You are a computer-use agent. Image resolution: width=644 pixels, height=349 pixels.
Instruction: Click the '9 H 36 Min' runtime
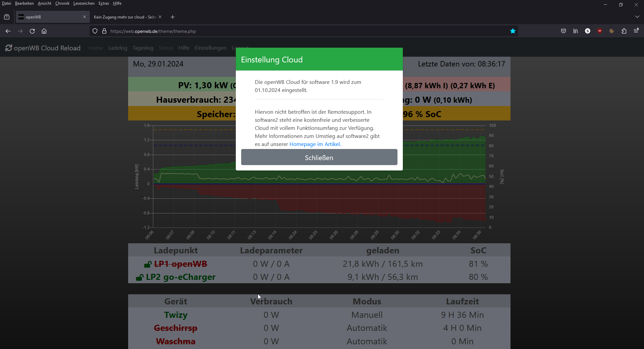tap(463, 315)
